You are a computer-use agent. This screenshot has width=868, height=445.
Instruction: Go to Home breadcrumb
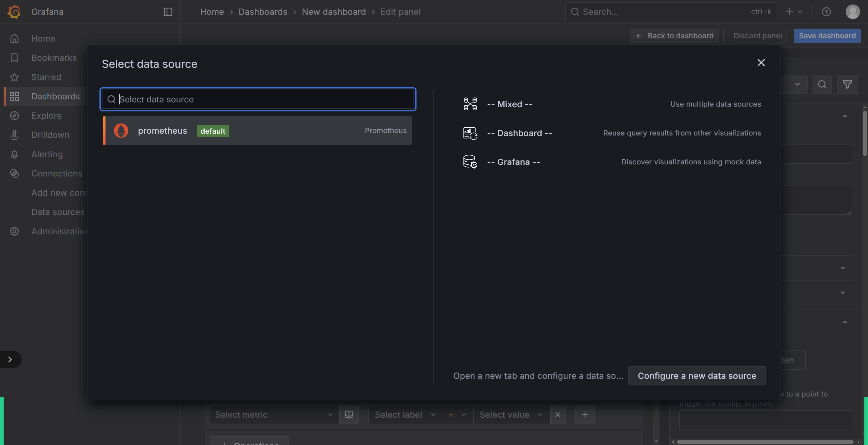212,12
